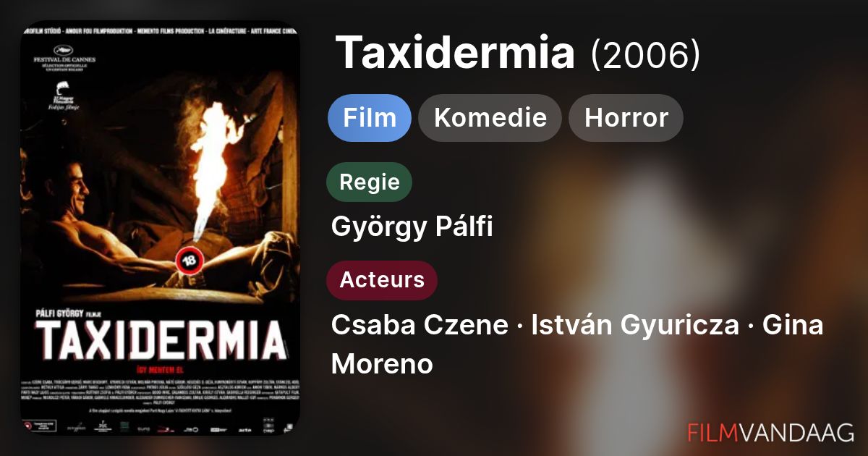This screenshot has height=456, width=868.
Task: Open actor Csaba Czene link
Action: coord(420,325)
